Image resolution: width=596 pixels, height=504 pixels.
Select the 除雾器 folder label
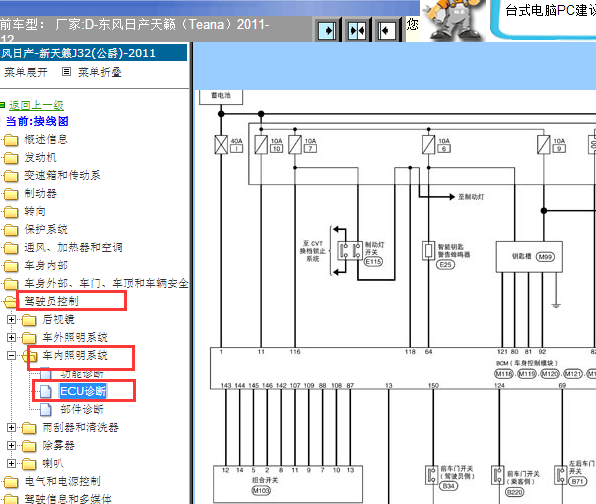click(58, 445)
